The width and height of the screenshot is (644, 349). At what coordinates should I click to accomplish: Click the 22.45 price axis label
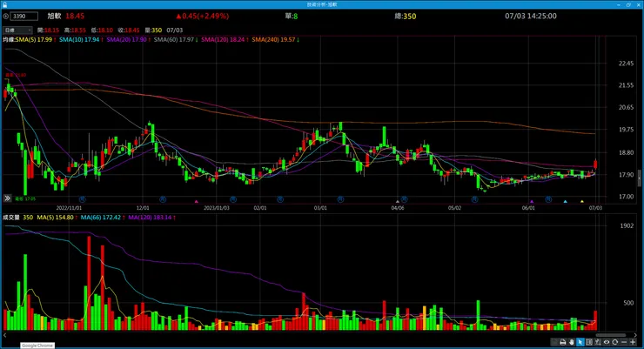626,64
